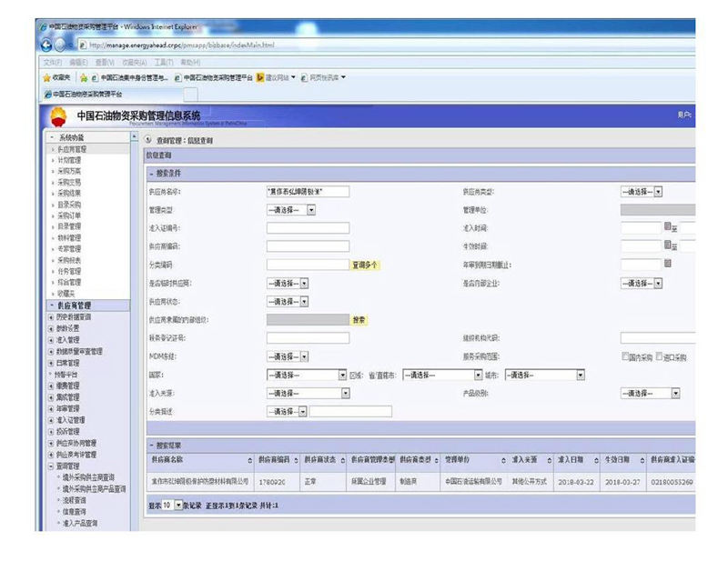Collapse the 搜索条件 section
The height and width of the screenshot is (561, 728).
point(151,174)
